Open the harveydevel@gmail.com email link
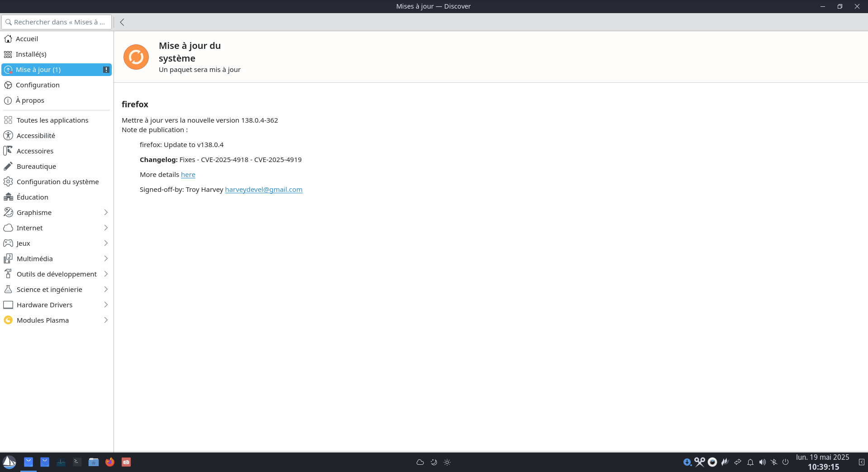 coord(264,190)
